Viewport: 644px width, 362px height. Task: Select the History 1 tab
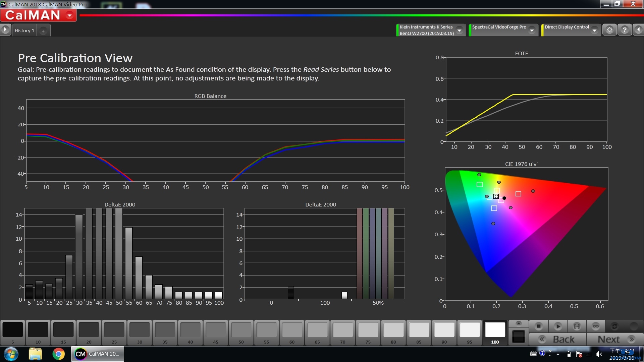pyautogui.click(x=24, y=31)
